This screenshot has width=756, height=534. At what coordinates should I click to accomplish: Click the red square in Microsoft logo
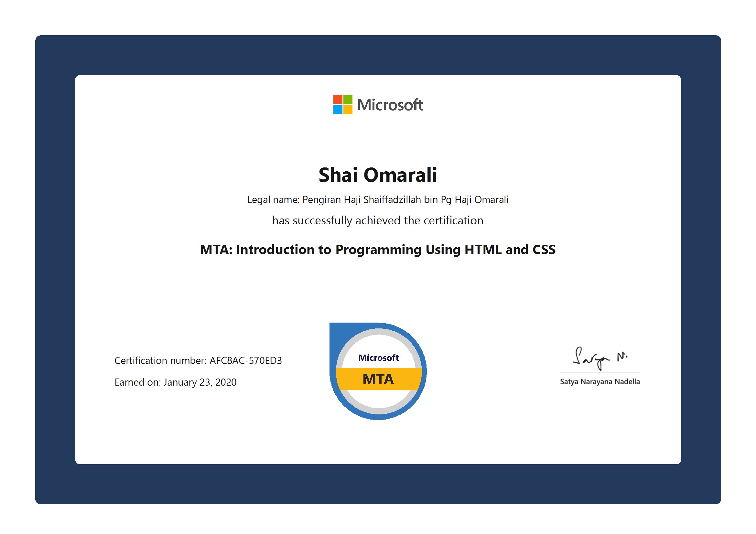tap(338, 99)
